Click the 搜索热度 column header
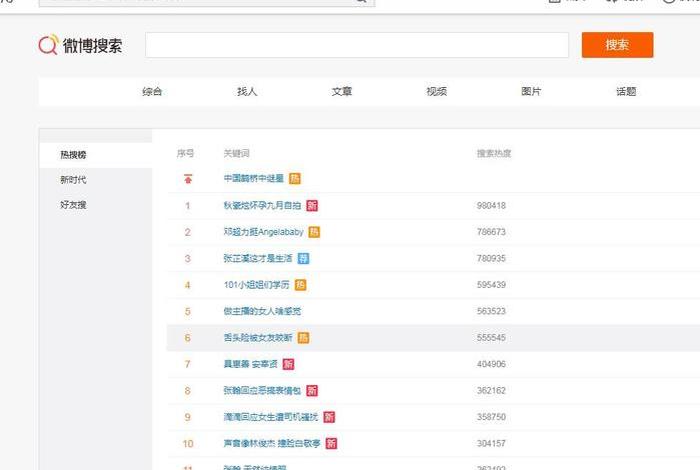 pos(494,154)
